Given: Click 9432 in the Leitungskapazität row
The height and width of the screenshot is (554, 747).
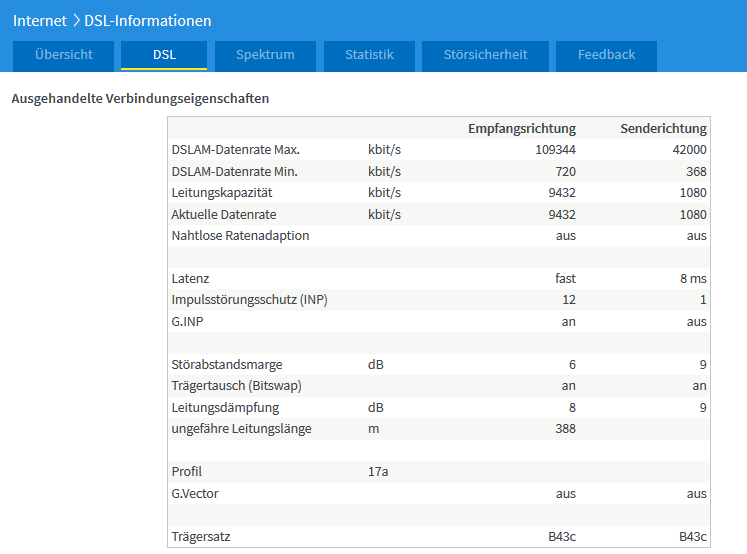Looking at the screenshot, I should (562, 193).
